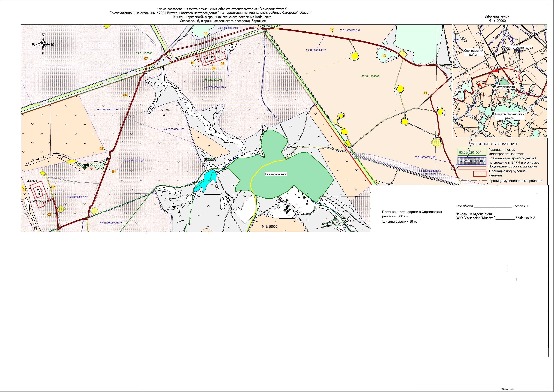Click parcel label 63:23:0201001:100
Image resolution: width=554 pixels, height=392 pixels.
click(x=134, y=160)
